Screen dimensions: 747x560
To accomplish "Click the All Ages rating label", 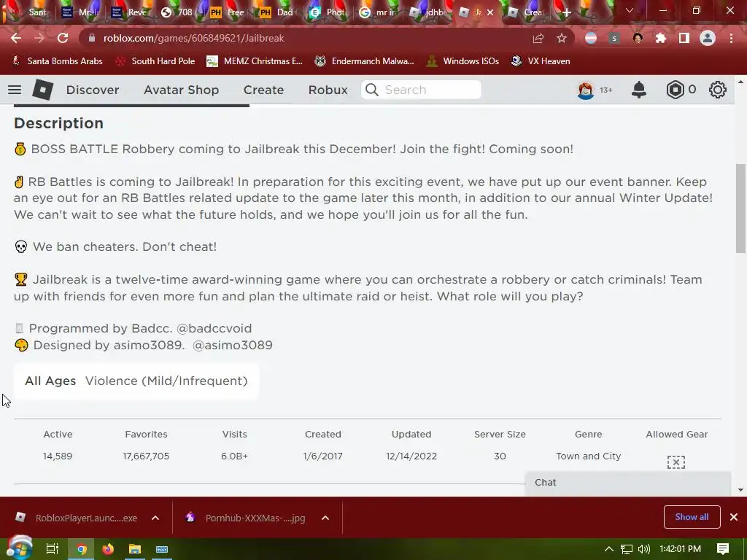I will point(50,381).
